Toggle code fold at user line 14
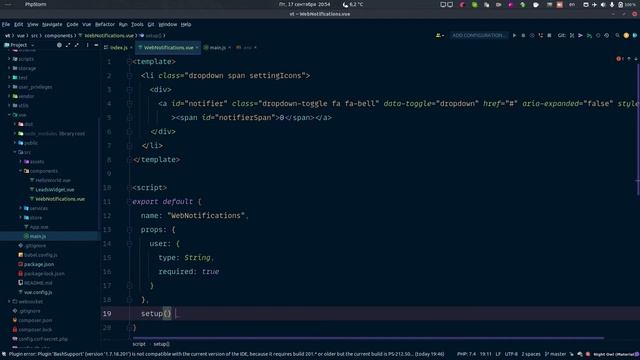This screenshot has height=360, width=640. point(129,244)
